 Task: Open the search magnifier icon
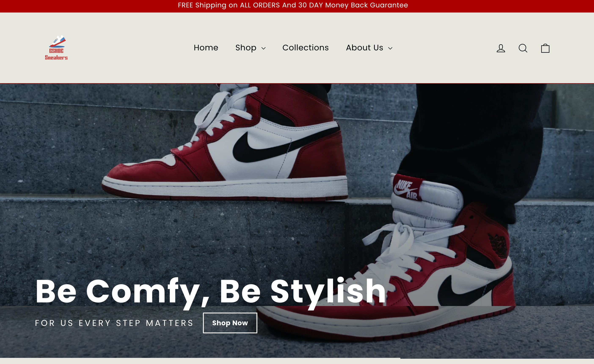pyautogui.click(x=523, y=48)
